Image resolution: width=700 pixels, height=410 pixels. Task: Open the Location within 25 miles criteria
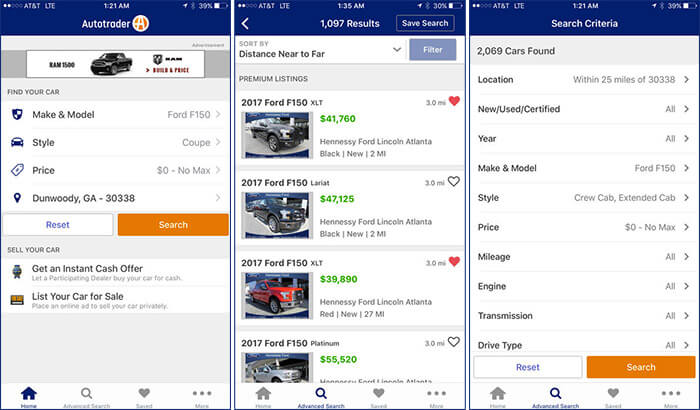pos(583,79)
